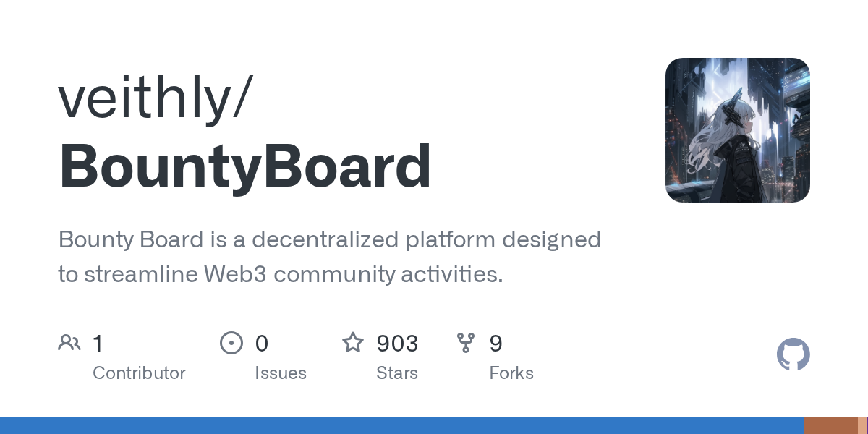Select the "Issues" label
This screenshot has height=434, width=868.
280,373
